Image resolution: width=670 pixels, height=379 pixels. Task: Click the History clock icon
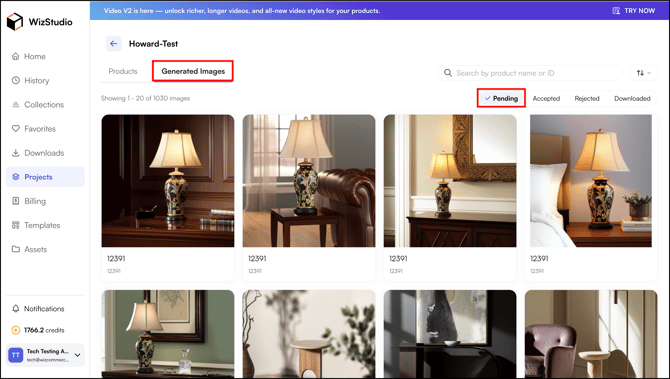click(x=16, y=80)
